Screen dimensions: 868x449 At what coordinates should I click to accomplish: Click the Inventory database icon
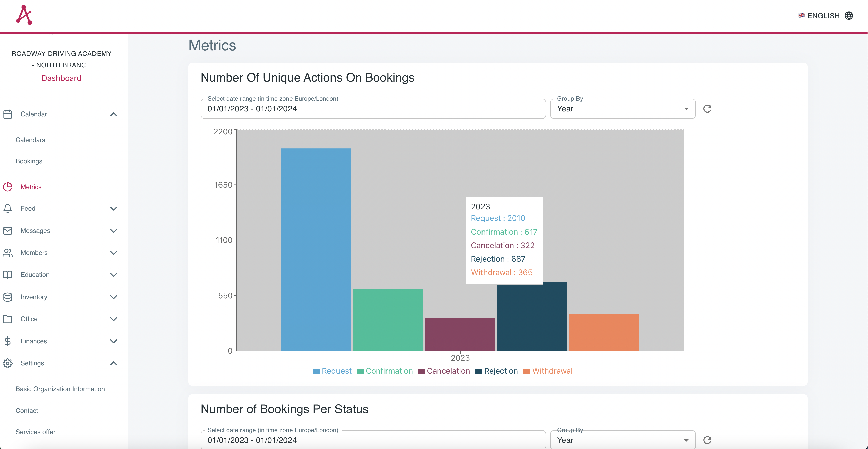coord(8,297)
